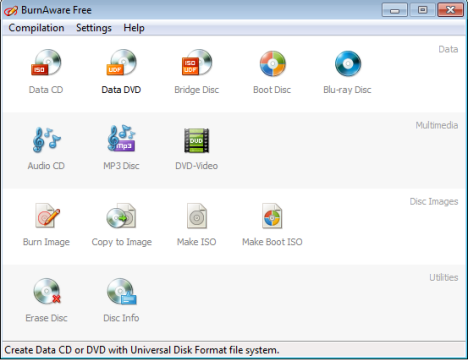This screenshot has height=360, width=468.
Task: Click the status bar text 'Create Data CD or DVD'
Action: coord(55,350)
